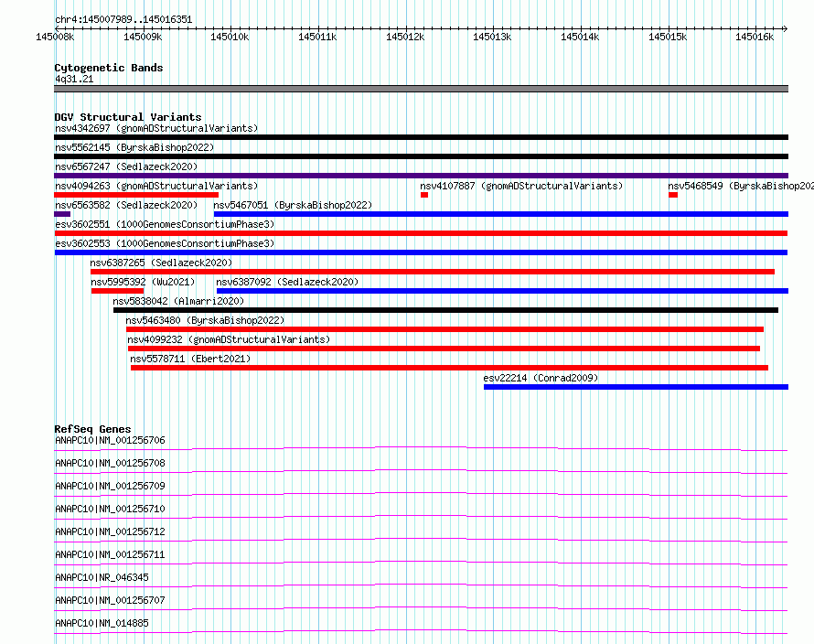Click the 145015k ruler tick label

668,37
